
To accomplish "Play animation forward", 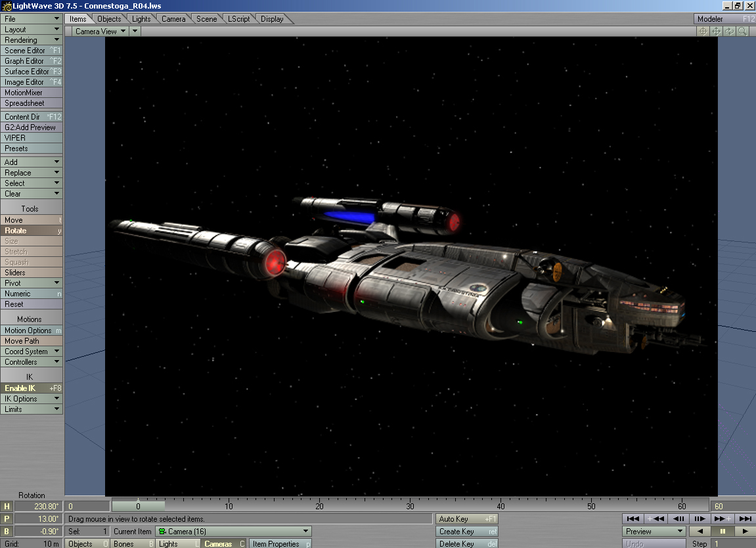I will tap(744, 531).
